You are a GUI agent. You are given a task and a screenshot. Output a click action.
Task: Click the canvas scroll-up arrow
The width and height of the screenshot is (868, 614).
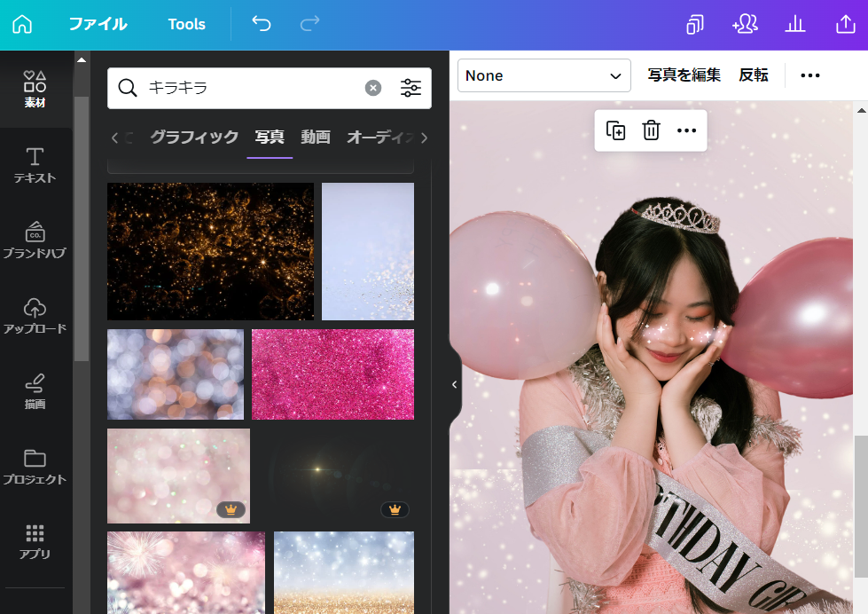[x=862, y=111]
